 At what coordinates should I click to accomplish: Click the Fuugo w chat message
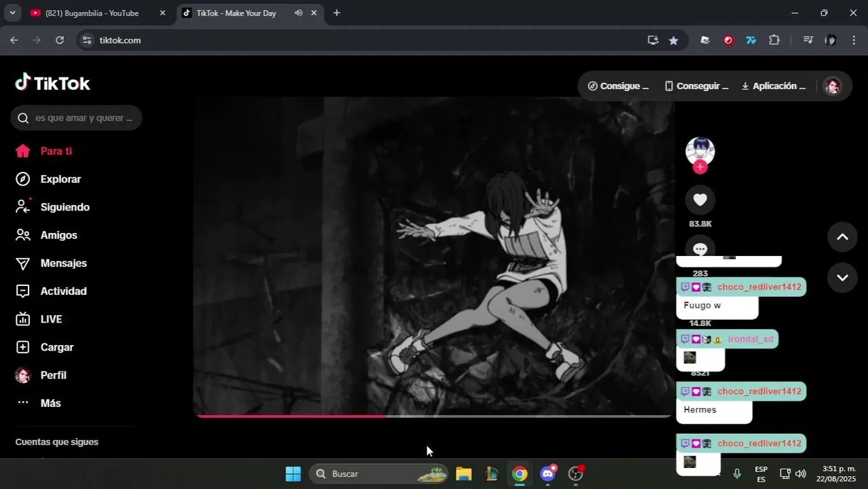click(x=702, y=306)
